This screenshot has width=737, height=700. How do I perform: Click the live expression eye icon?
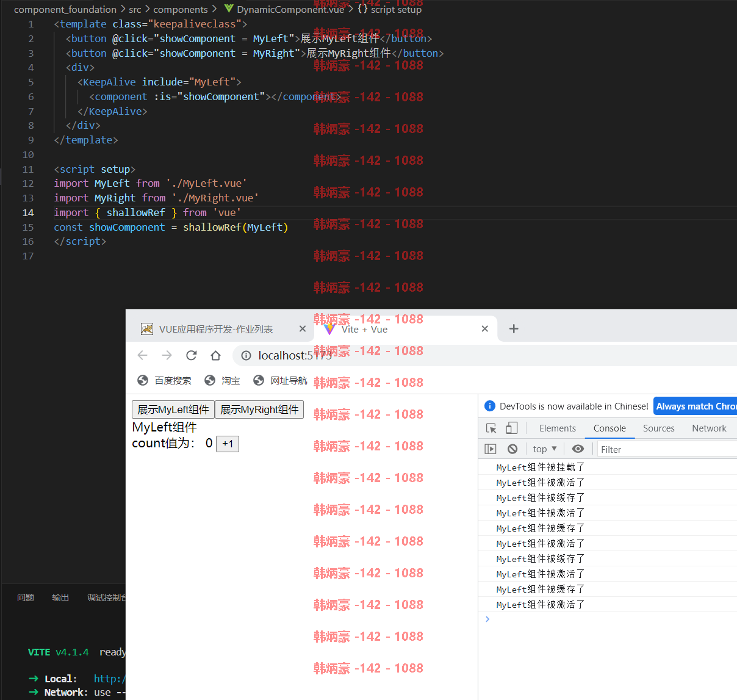[x=578, y=449]
